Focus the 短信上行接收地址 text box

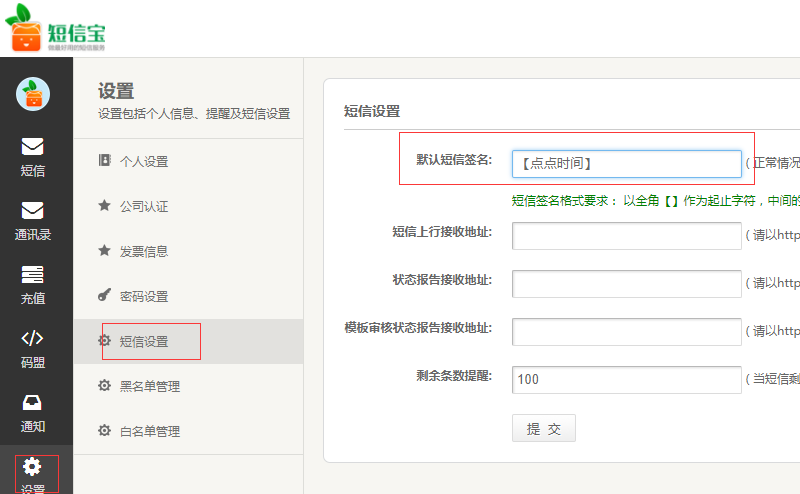(x=626, y=236)
